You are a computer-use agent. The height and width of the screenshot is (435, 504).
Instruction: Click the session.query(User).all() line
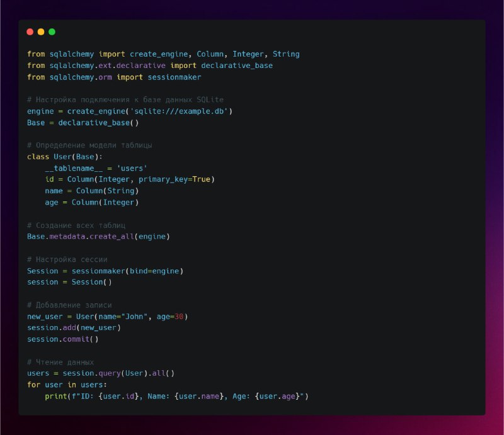[101, 373]
